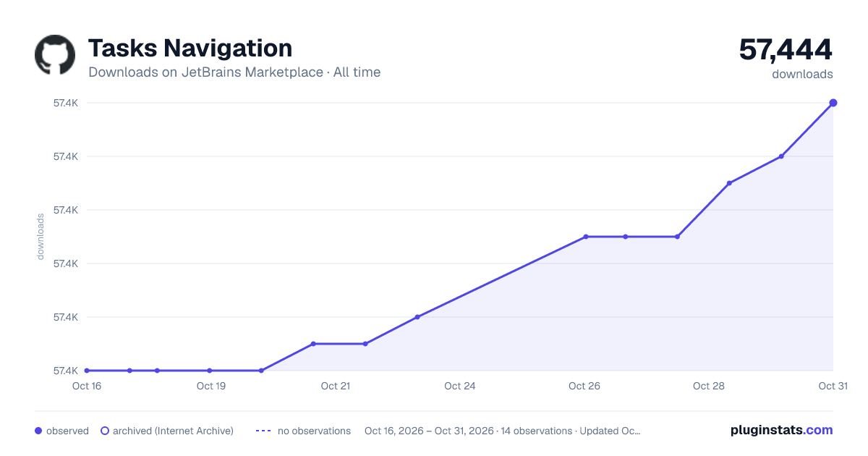The height and width of the screenshot is (456, 868).
Task: Click the Oct 21 axis label
Action: pyautogui.click(x=336, y=386)
